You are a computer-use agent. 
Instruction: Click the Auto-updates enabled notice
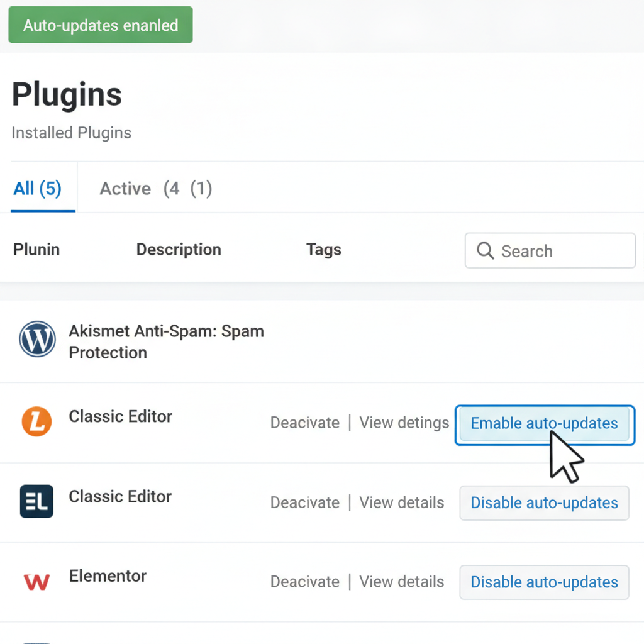click(101, 25)
